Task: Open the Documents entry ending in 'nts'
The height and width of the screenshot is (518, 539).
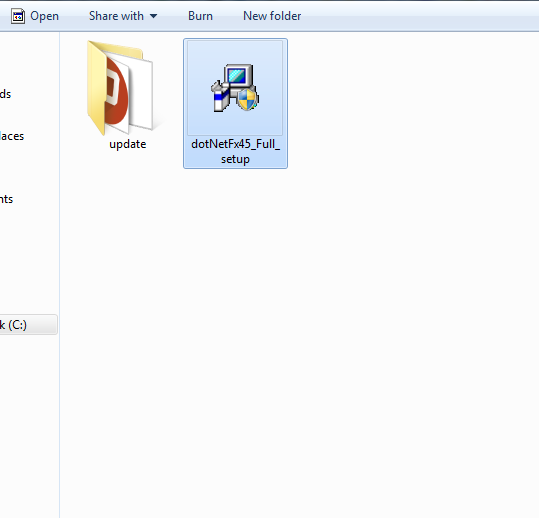Action: [x=7, y=199]
